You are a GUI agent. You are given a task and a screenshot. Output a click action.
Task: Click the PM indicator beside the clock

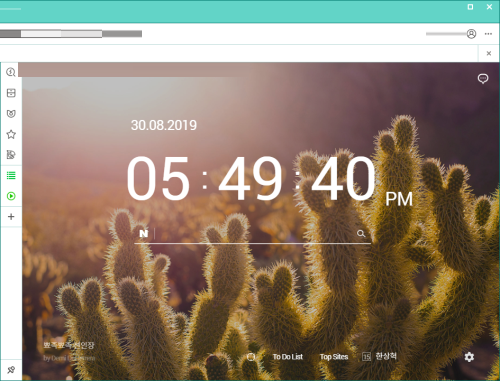tap(399, 199)
